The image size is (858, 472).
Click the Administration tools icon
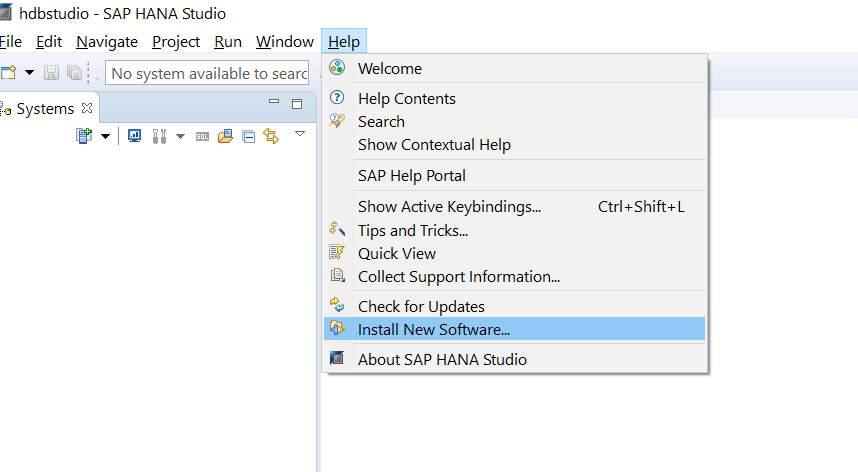(158, 136)
